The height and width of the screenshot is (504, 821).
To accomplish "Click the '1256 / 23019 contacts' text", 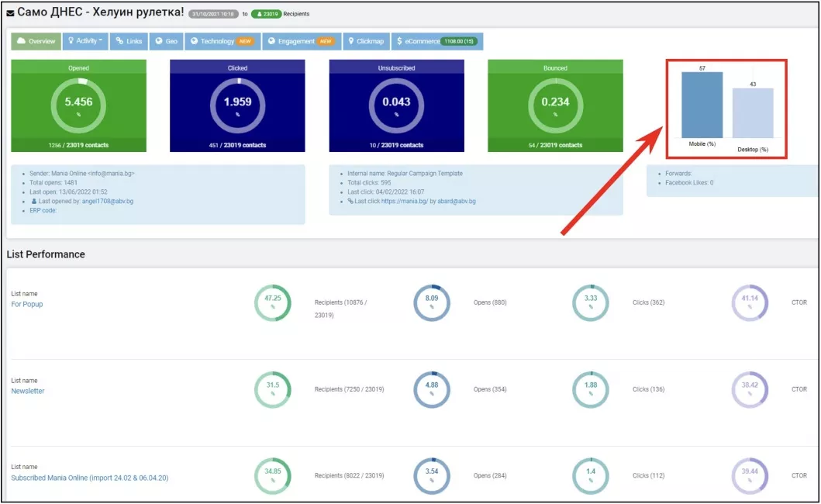I will point(78,145).
